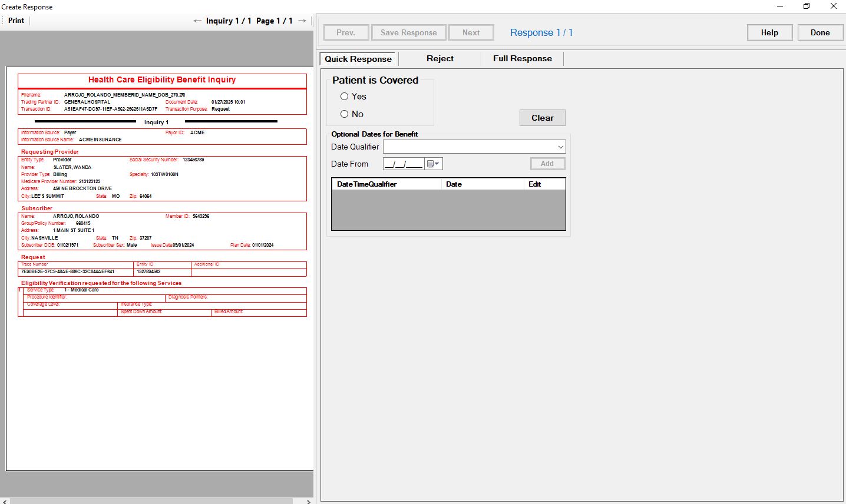Restore the Create Response window
Screen dimensions: 846x504
(807, 6)
